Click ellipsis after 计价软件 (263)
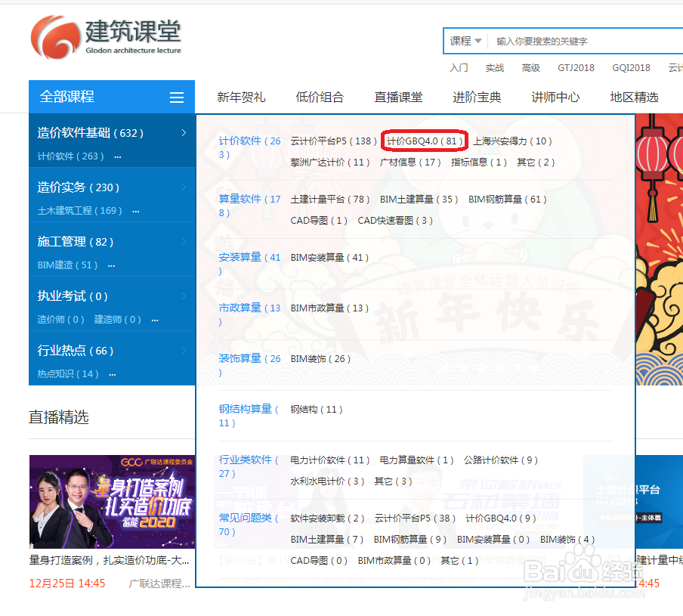 coord(118,156)
